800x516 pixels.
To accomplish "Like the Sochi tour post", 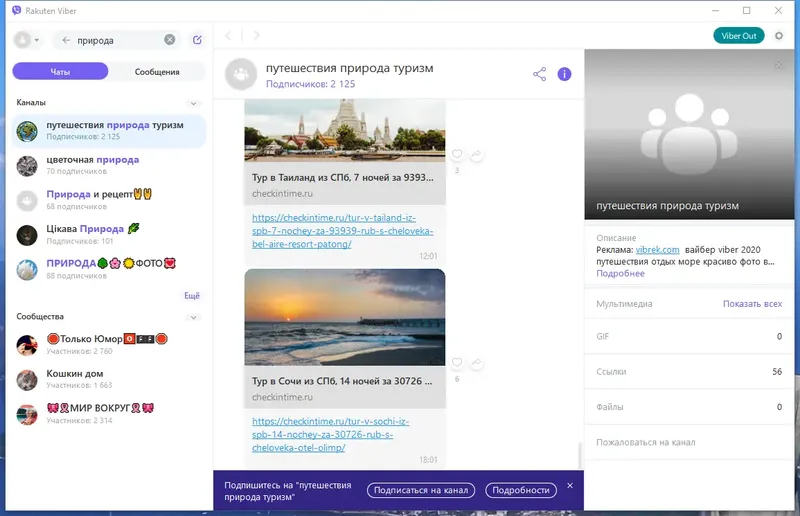I will [x=457, y=362].
